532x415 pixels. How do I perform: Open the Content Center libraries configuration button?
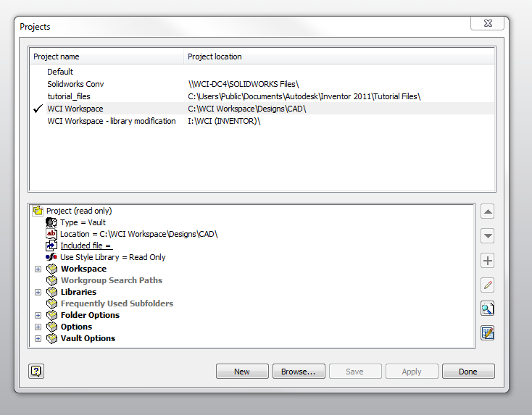coord(488,333)
